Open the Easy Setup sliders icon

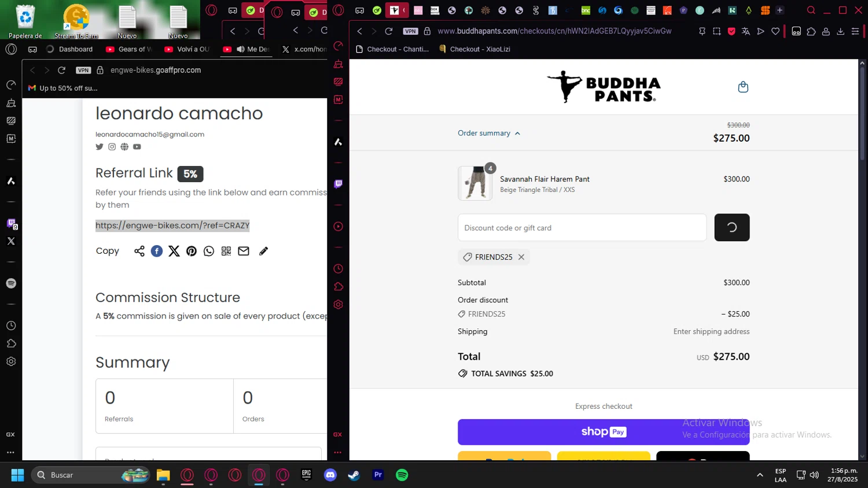click(855, 31)
